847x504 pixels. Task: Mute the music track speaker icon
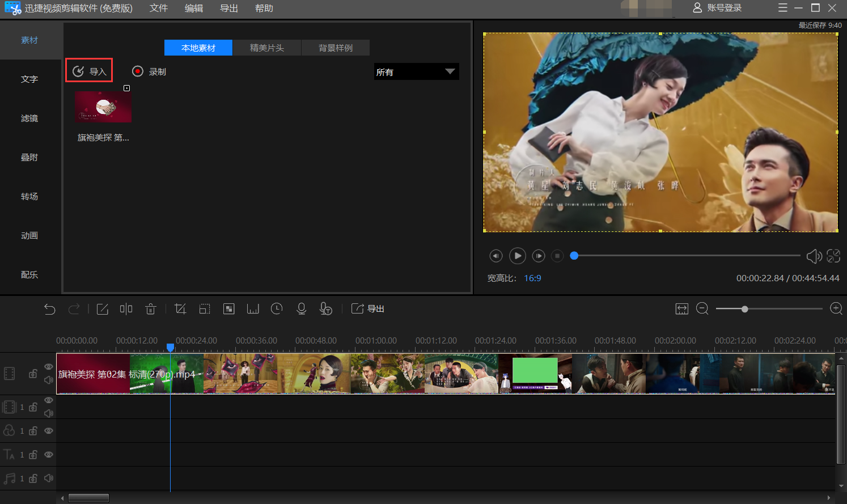pyautogui.click(x=49, y=478)
